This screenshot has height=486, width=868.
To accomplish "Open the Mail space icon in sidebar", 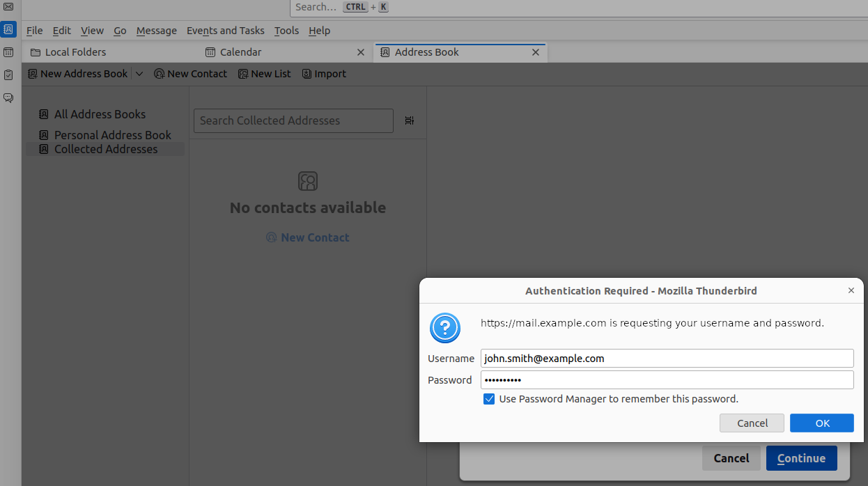I will click(x=8, y=7).
